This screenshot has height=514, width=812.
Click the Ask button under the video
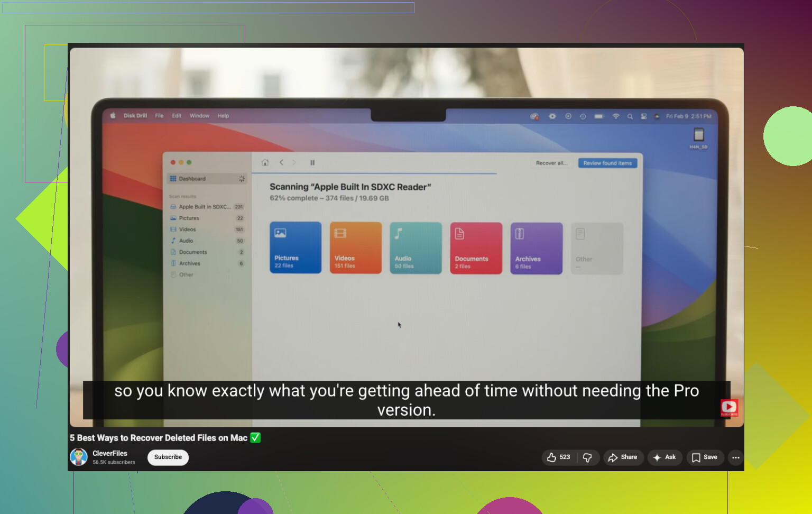tap(665, 457)
